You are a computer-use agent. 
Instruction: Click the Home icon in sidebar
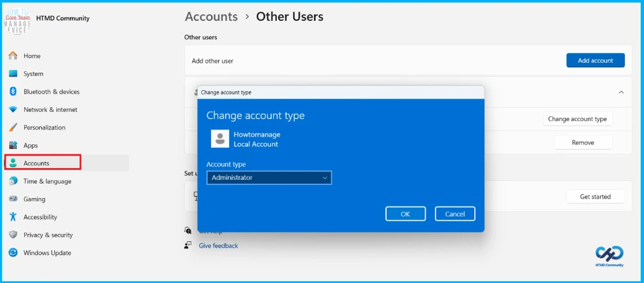click(13, 56)
